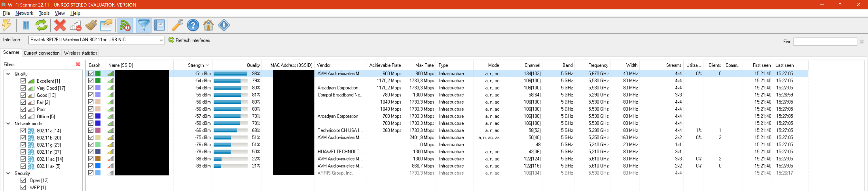Open the View menu
Viewport: 868px width, 191px height.
tap(60, 13)
